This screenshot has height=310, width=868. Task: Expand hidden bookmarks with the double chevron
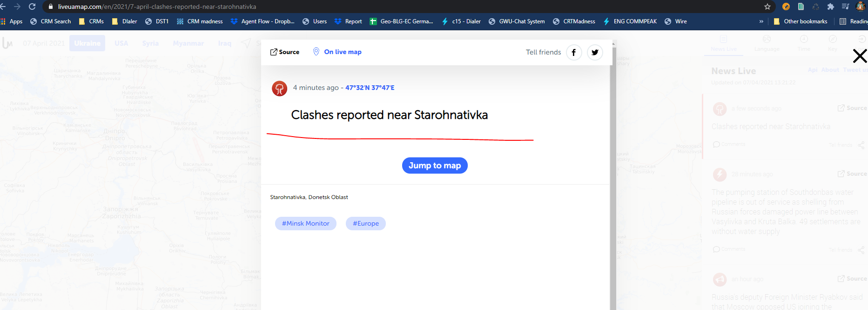point(761,21)
